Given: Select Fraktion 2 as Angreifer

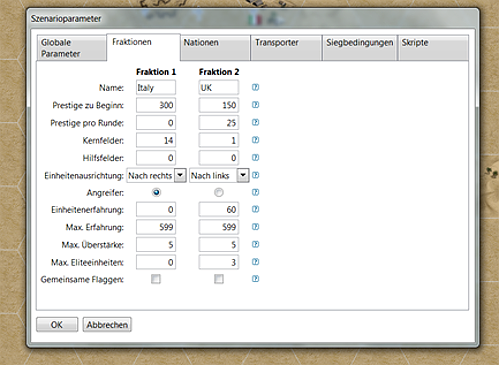Looking at the screenshot, I should click(219, 192).
